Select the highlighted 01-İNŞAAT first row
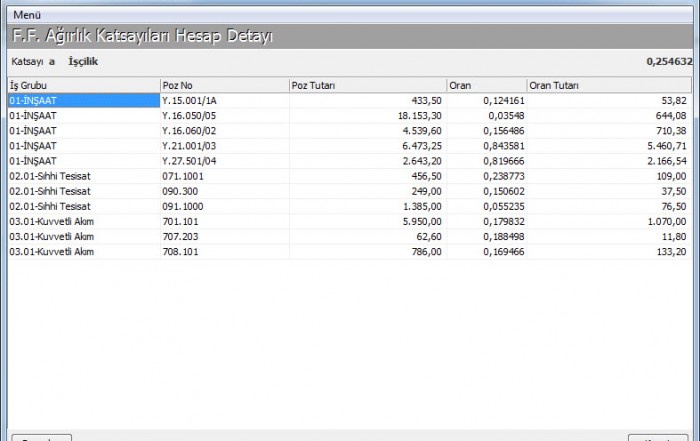This screenshot has width=700, height=441. (x=80, y=101)
